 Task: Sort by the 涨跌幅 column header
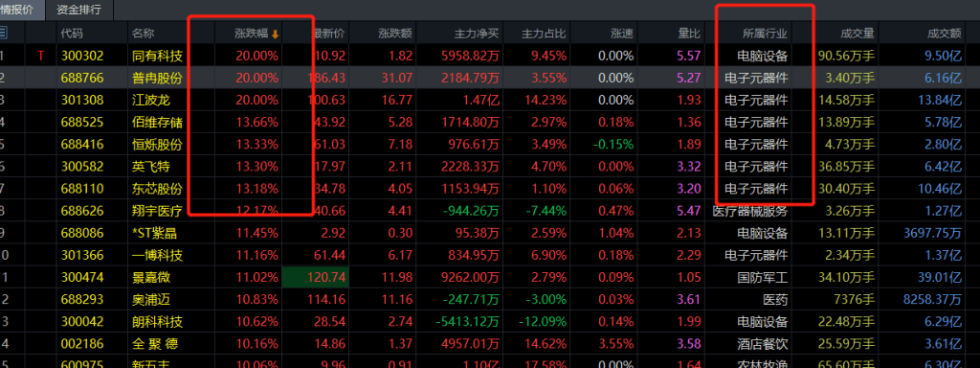[252, 34]
